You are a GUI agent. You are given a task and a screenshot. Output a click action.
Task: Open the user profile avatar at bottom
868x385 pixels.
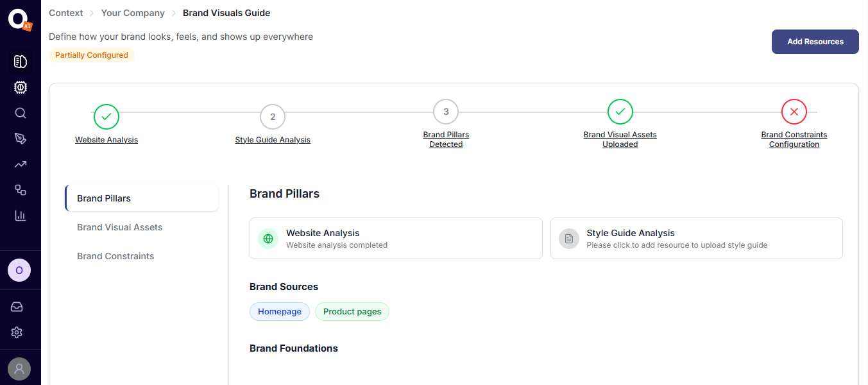pos(19,369)
